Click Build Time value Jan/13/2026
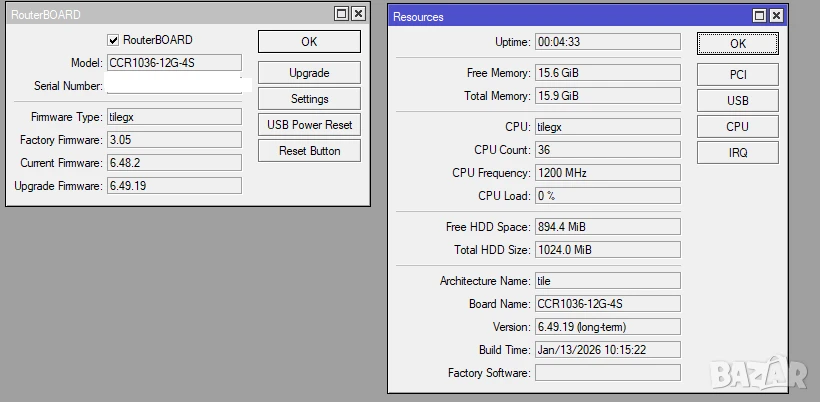 (608, 350)
